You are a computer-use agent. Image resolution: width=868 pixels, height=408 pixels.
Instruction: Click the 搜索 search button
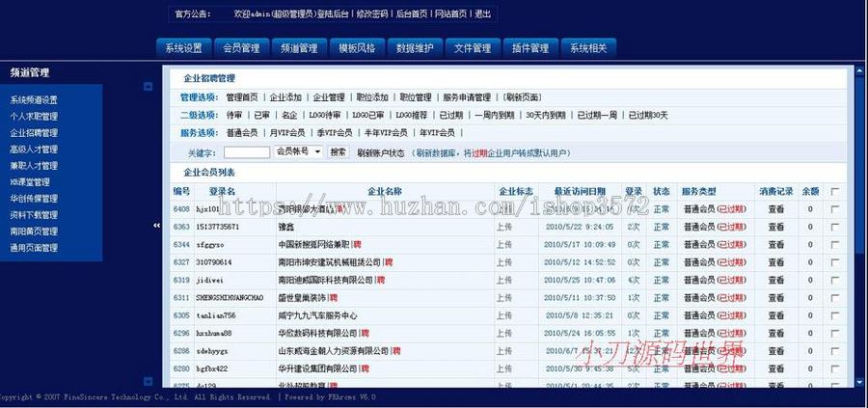[339, 151]
